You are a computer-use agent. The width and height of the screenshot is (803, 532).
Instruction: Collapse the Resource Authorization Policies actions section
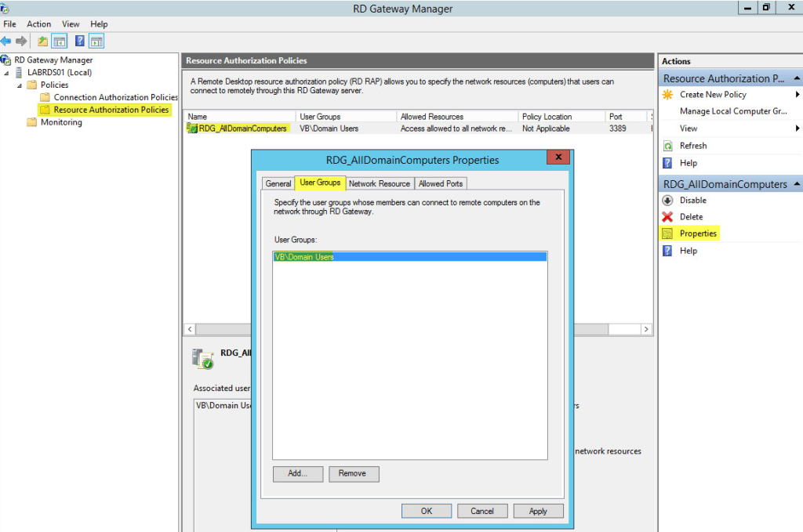click(x=795, y=78)
